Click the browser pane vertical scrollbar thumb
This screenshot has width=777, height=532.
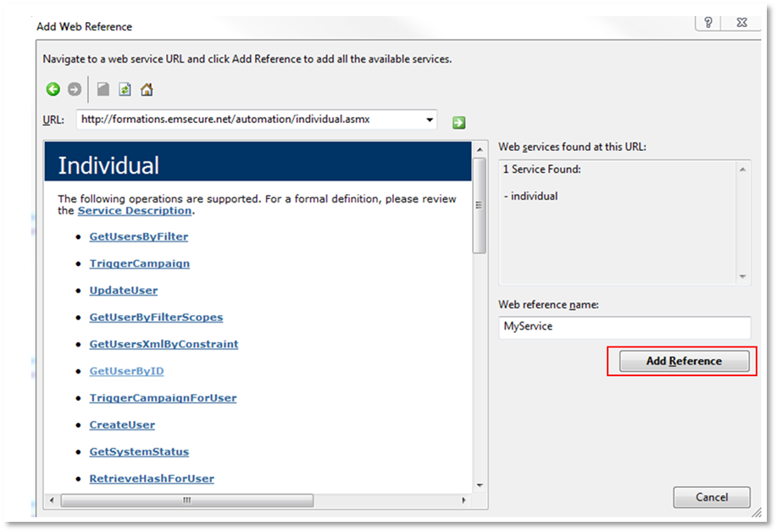[480, 205]
